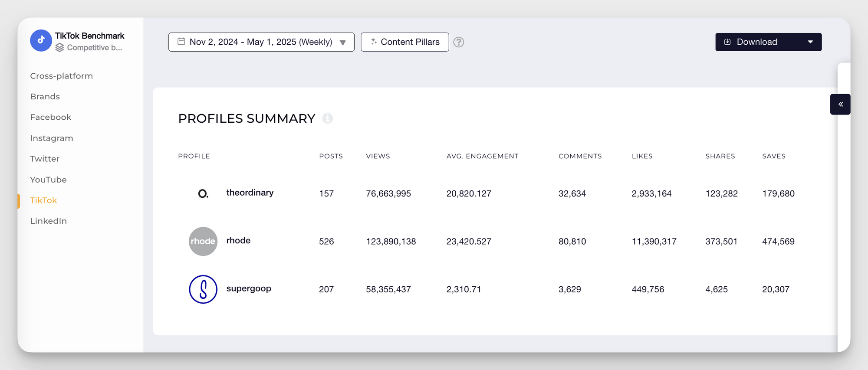Open the Facebook section

(x=51, y=117)
